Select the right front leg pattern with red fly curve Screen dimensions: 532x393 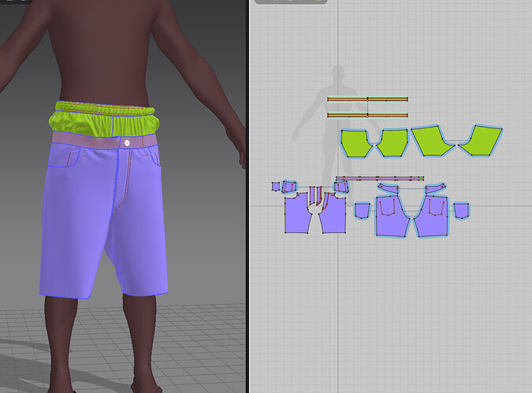pos(333,213)
